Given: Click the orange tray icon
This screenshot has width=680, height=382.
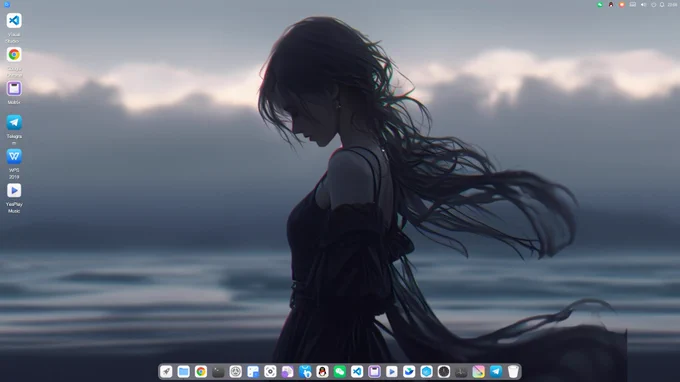Looking at the screenshot, I should pos(621,5).
